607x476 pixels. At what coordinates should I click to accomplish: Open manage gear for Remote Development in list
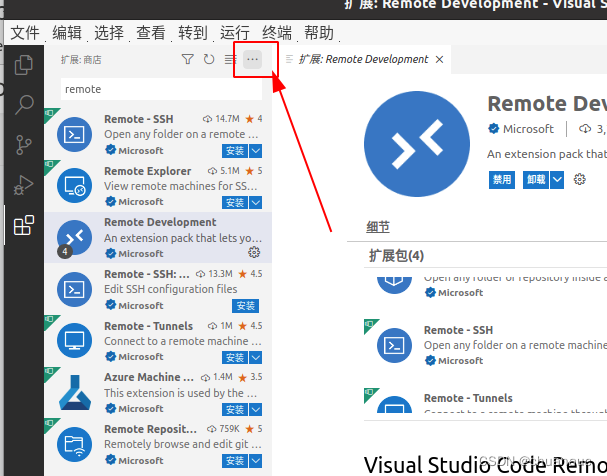click(x=254, y=252)
